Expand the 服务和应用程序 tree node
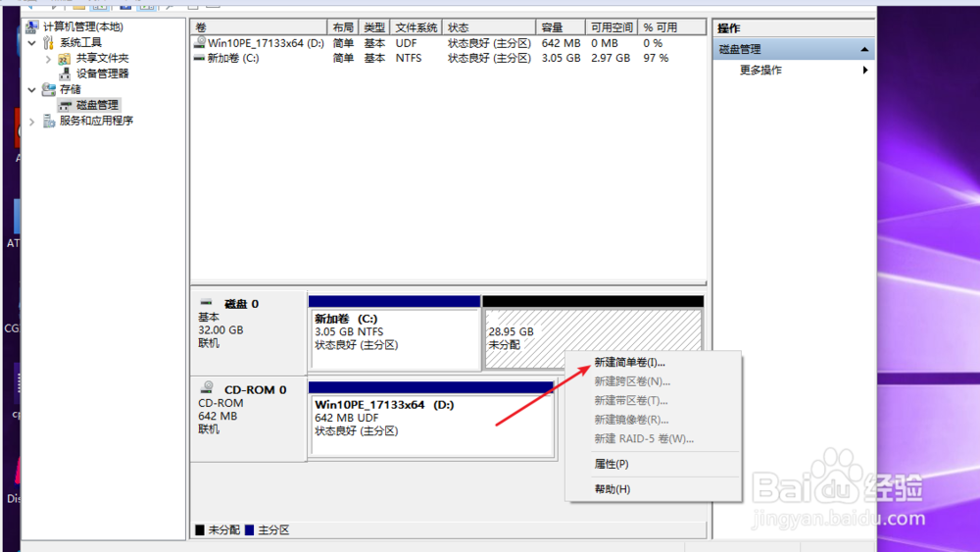Screen dimensions: 980x552 32,122
